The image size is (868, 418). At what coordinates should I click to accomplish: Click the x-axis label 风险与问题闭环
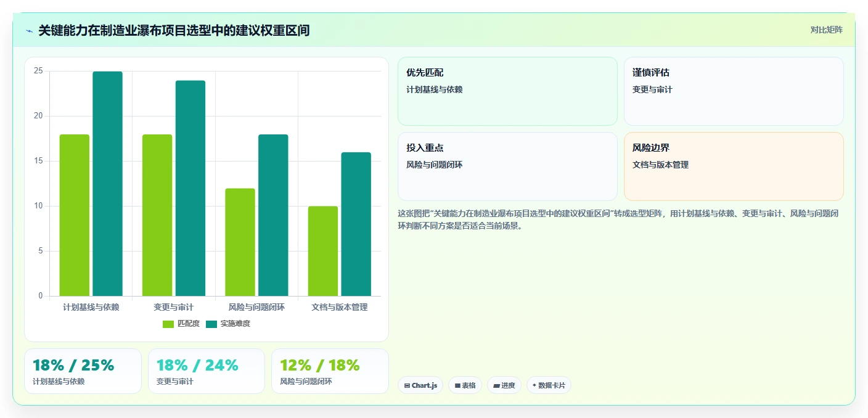(256, 307)
